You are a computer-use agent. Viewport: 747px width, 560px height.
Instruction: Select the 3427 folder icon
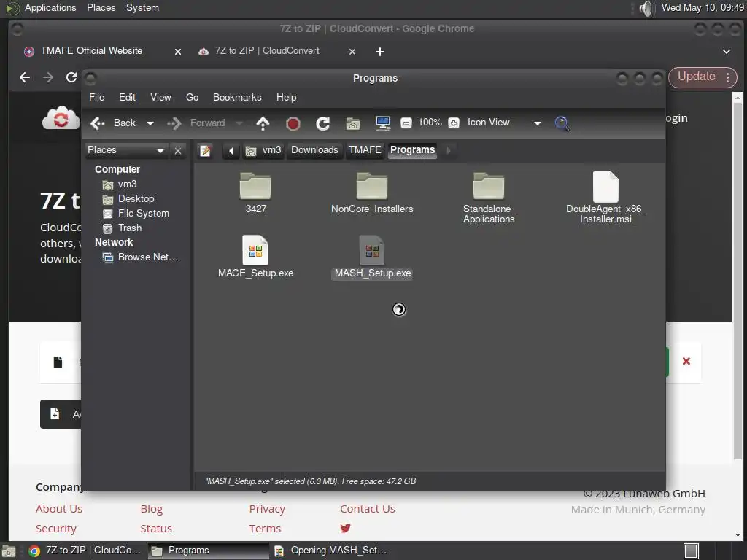255,186
